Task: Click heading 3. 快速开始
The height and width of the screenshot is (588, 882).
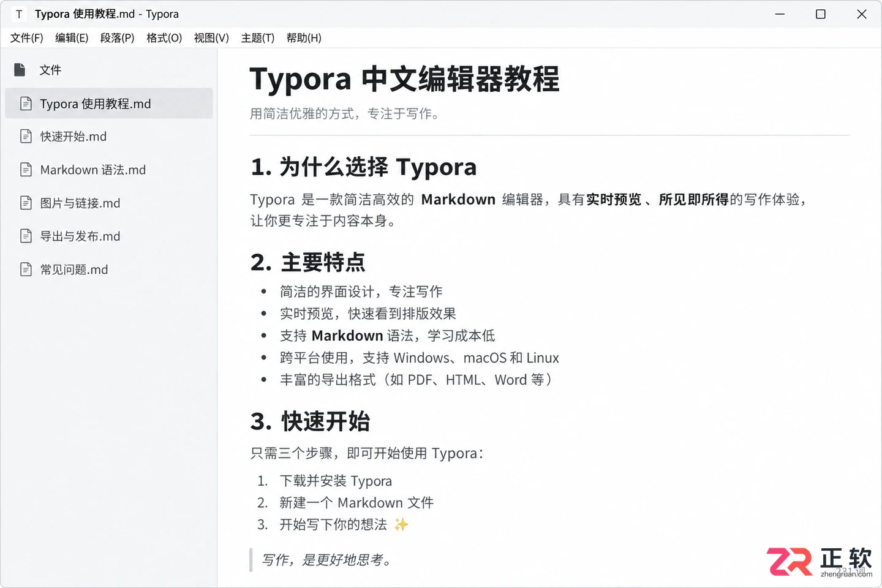Action: (310, 421)
